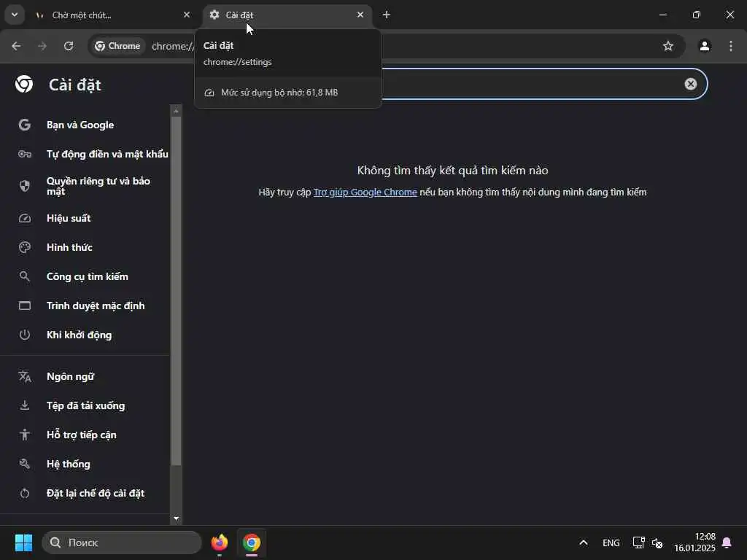Click the shield privacy icon
The width and height of the screenshot is (747, 560).
pyautogui.click(x=24, y=186)
